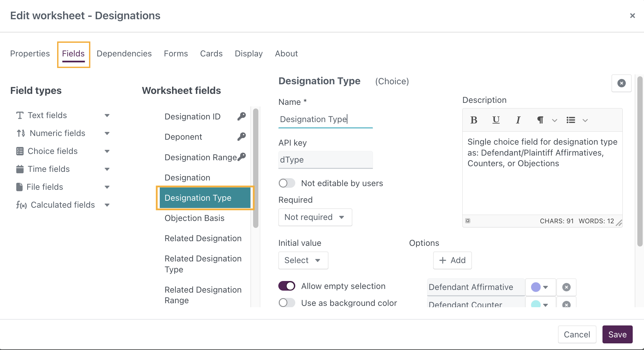Click the bullet list icon
The height and width of the screenshot is (350, 644).
click(571, 120)
